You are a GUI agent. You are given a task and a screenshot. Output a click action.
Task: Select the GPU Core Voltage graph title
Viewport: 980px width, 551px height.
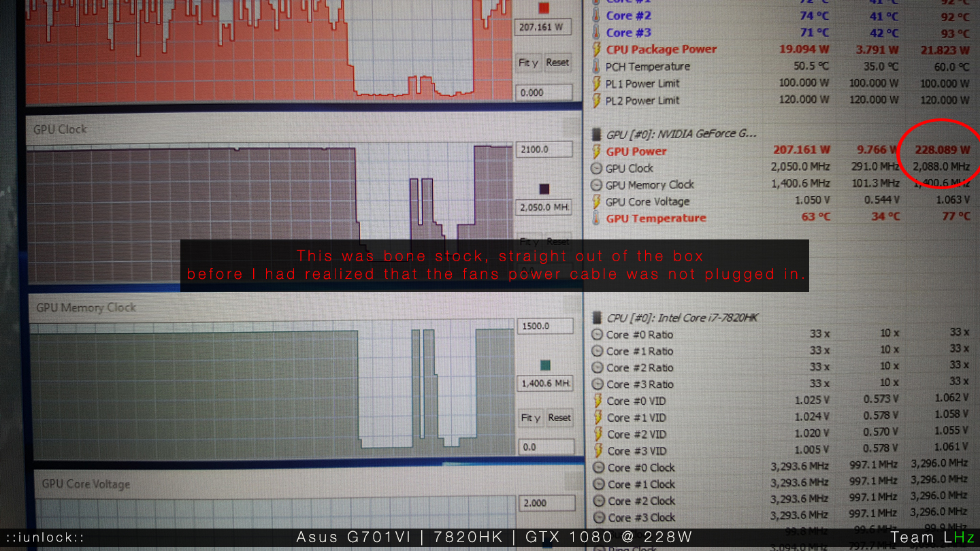[x=86, y=484]
